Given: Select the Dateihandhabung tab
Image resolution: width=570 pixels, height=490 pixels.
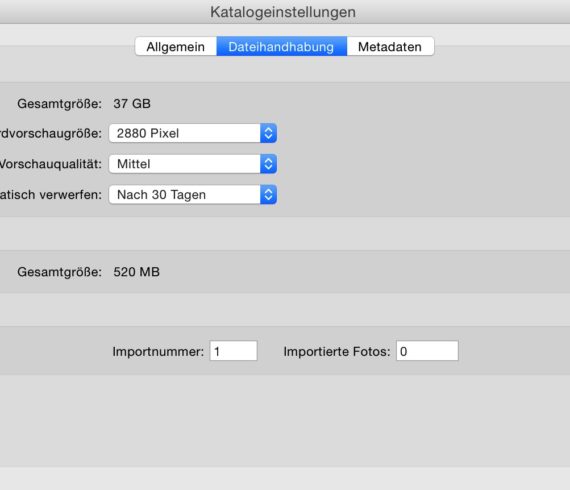Looking at the screenshot, I should click(x=282, y=47).
